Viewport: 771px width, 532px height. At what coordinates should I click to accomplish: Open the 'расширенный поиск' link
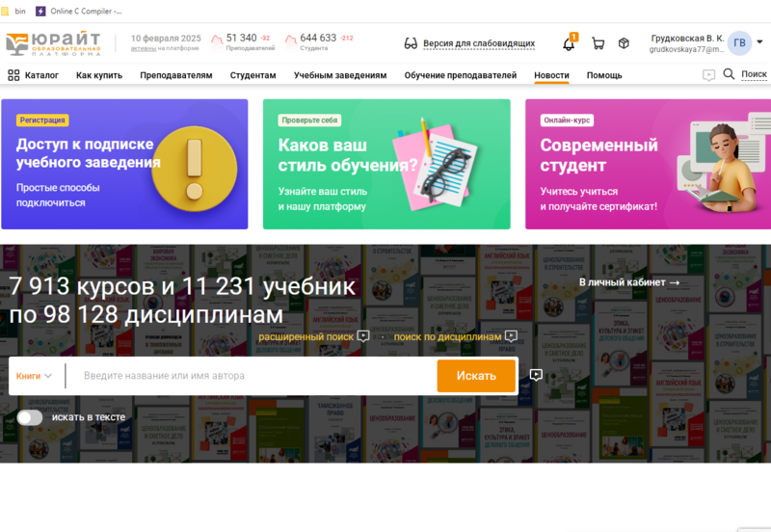click(x=306, y=336)
